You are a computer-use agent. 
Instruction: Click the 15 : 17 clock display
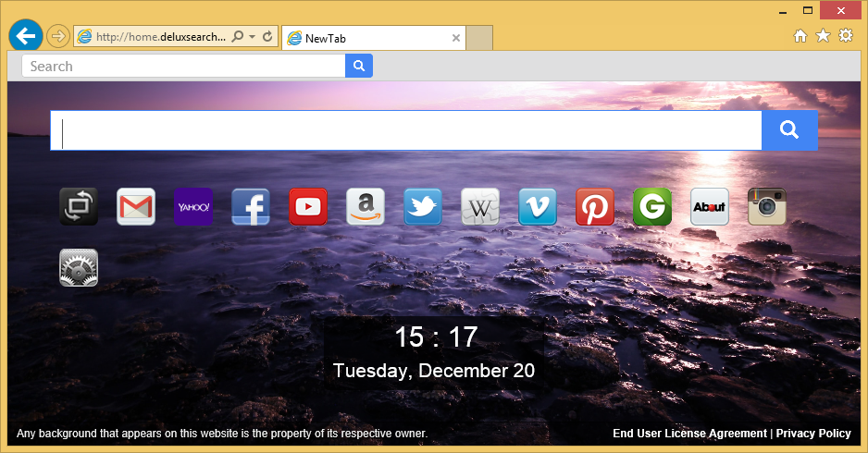pos(436,337)
